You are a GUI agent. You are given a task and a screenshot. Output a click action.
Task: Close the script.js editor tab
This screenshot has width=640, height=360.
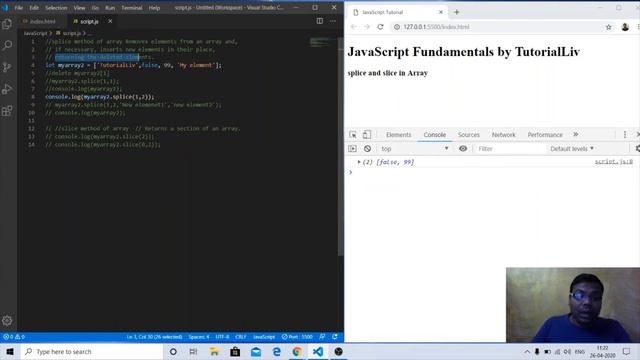pos(110,21)
